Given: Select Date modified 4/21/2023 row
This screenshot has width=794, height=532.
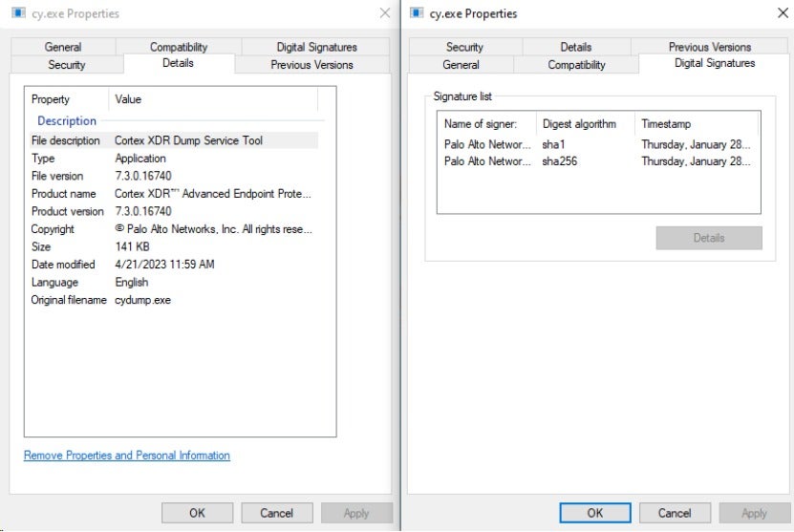Looking at the screenshot, I should (x=172, y=265).
